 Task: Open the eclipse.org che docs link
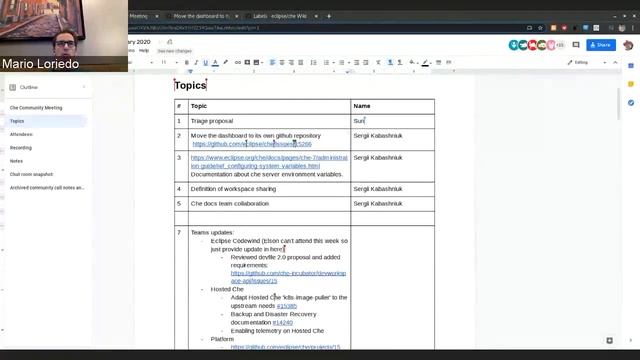(269, 162)
